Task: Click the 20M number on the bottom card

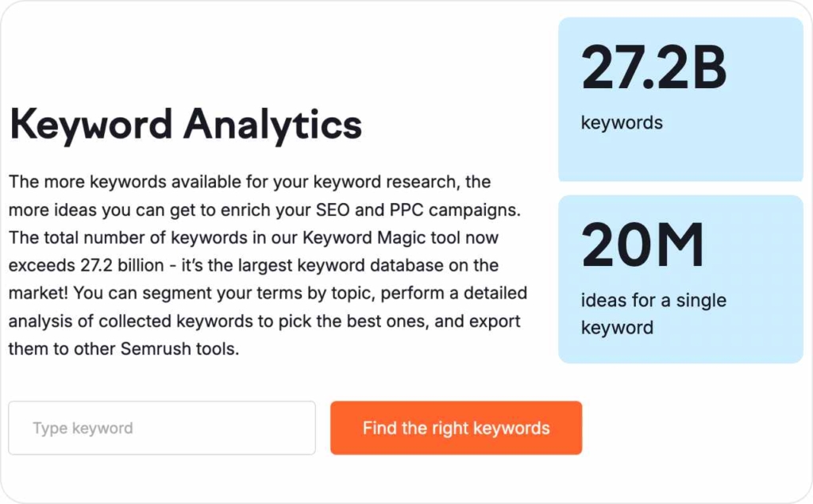Action: [x=643, y=245]
